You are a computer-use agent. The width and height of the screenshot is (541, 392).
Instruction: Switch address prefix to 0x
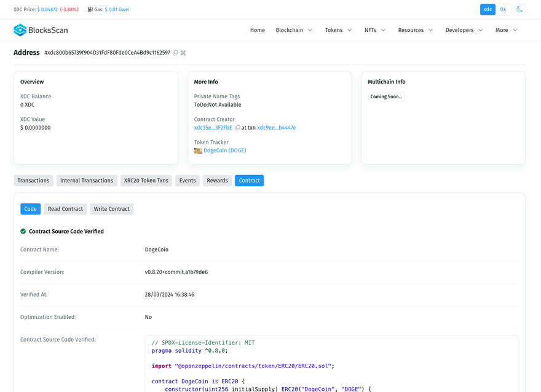tap(503, 10)
